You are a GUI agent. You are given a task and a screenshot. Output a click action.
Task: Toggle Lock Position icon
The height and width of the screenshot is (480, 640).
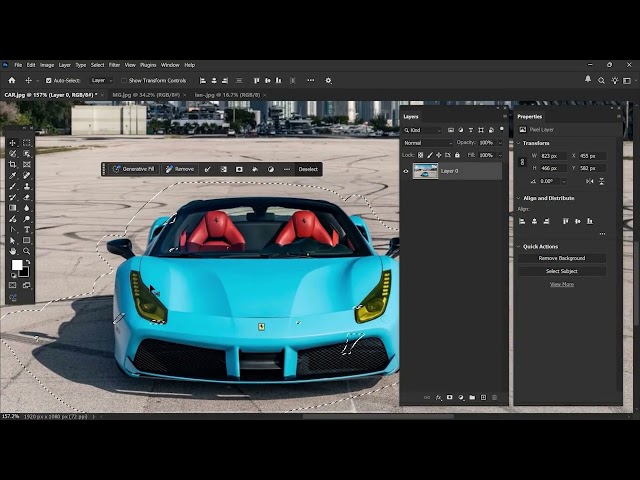439,155
